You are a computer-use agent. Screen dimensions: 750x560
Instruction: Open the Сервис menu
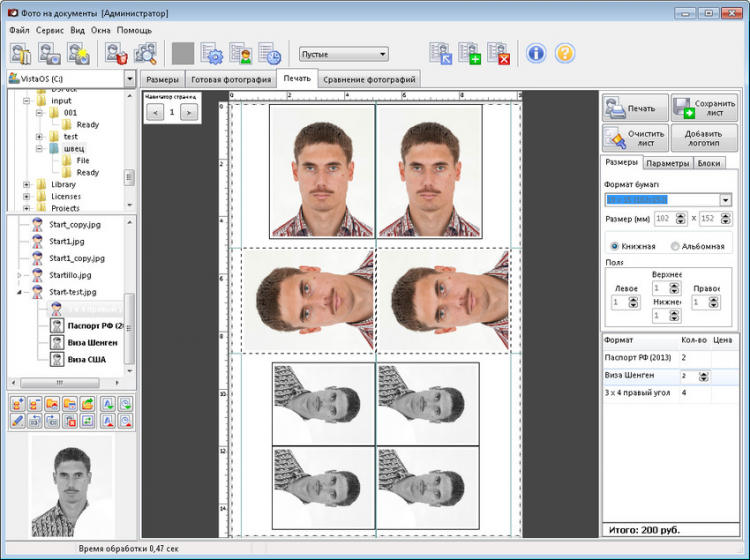tap(50, 30)
